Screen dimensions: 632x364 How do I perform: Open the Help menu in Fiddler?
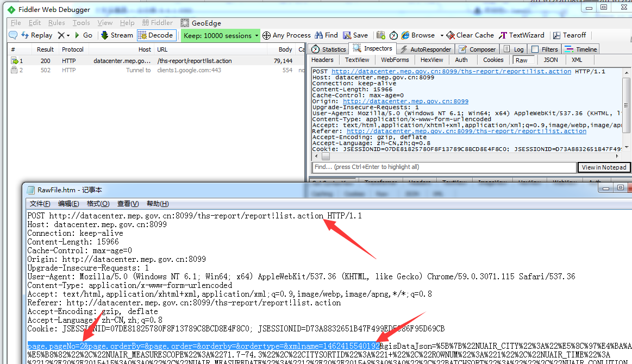127,23
